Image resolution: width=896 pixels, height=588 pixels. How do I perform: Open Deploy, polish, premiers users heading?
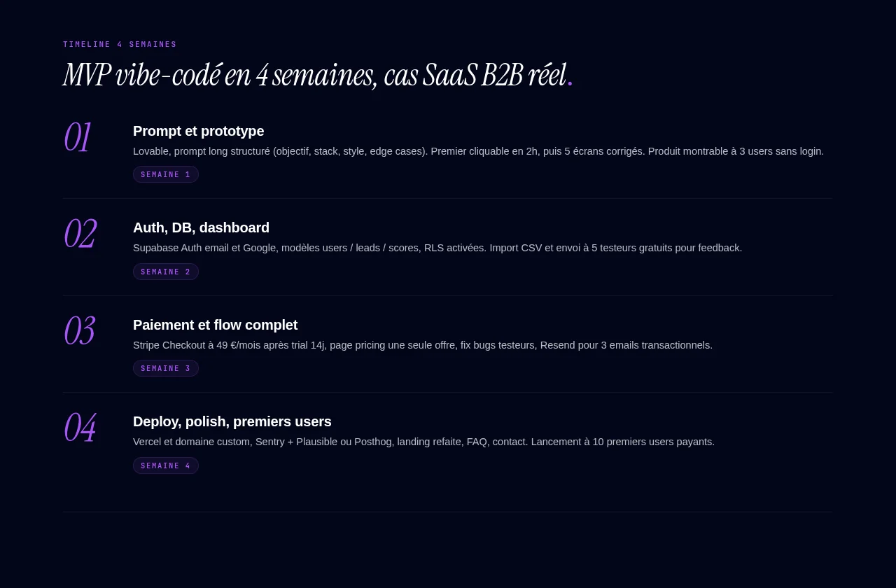(x=232, y=421)
